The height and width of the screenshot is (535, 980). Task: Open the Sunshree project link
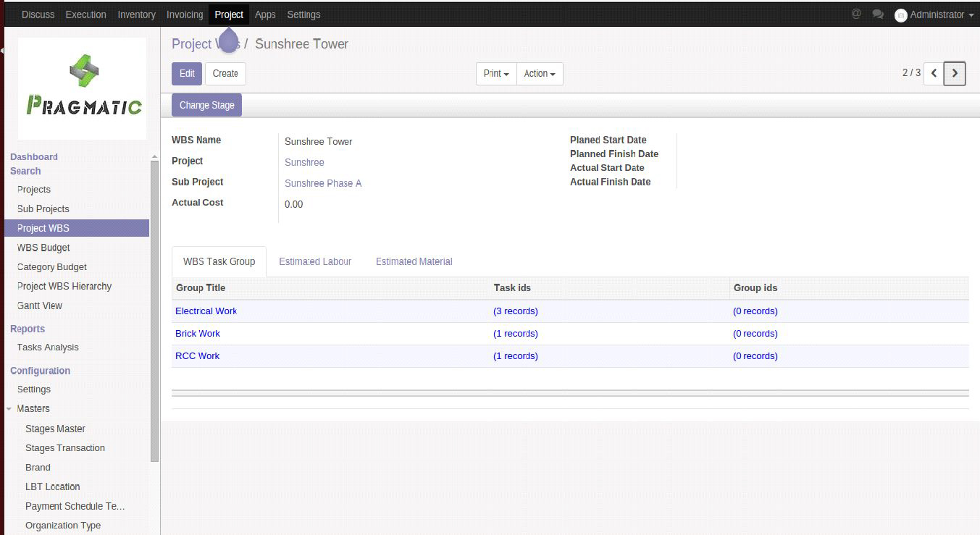pos(304,162)
